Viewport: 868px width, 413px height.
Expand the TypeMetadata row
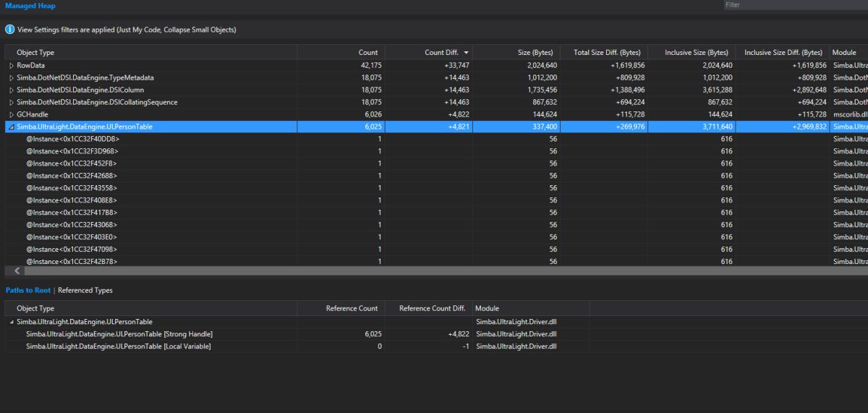11,78
